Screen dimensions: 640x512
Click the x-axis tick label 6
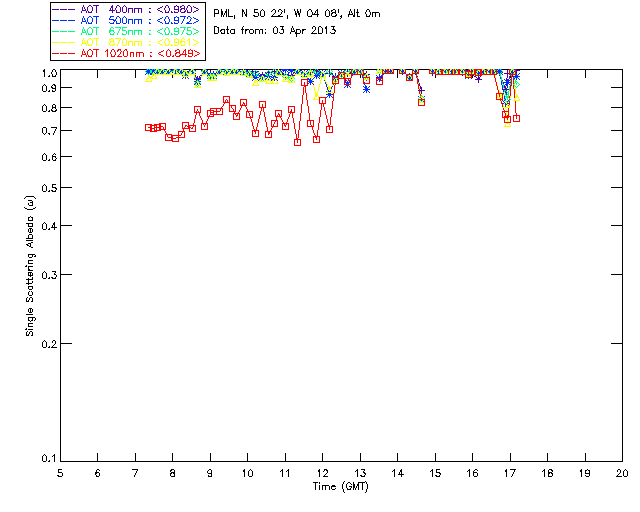pos(98,473)
